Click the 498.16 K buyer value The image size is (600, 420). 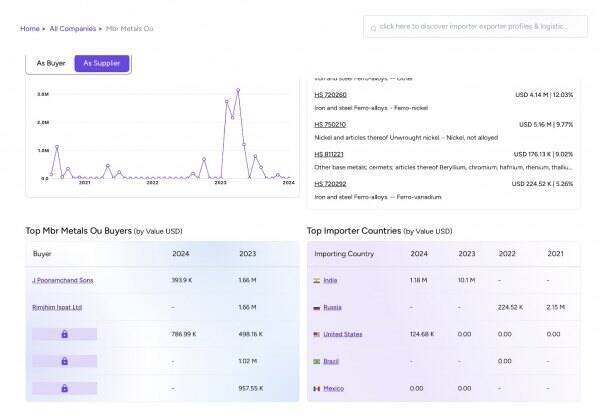[251, 334]
